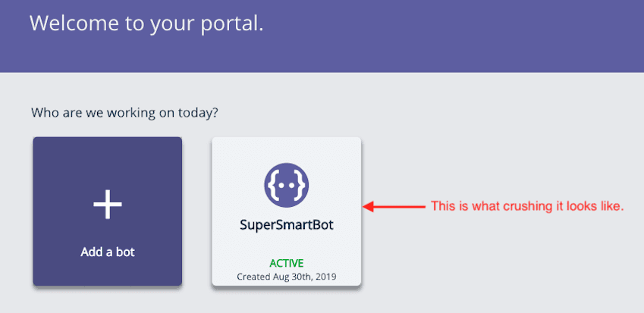
Task: Click the word "Created" on the bot card
Action: (253, 277)
